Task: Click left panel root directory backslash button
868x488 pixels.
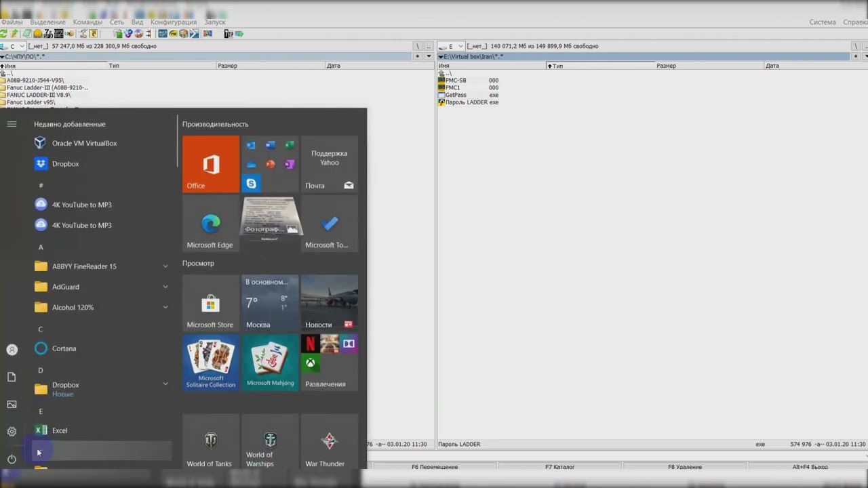Action: coord(418,46)
